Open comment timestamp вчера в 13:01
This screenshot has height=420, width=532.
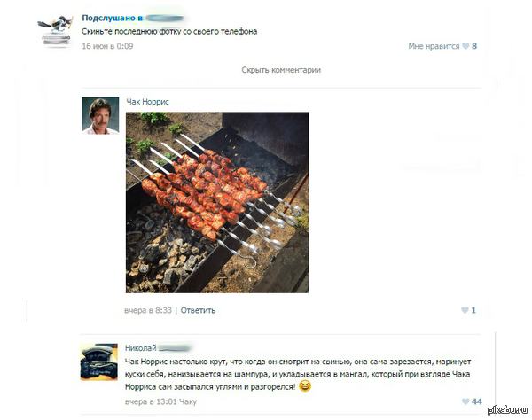pos(151,401)
